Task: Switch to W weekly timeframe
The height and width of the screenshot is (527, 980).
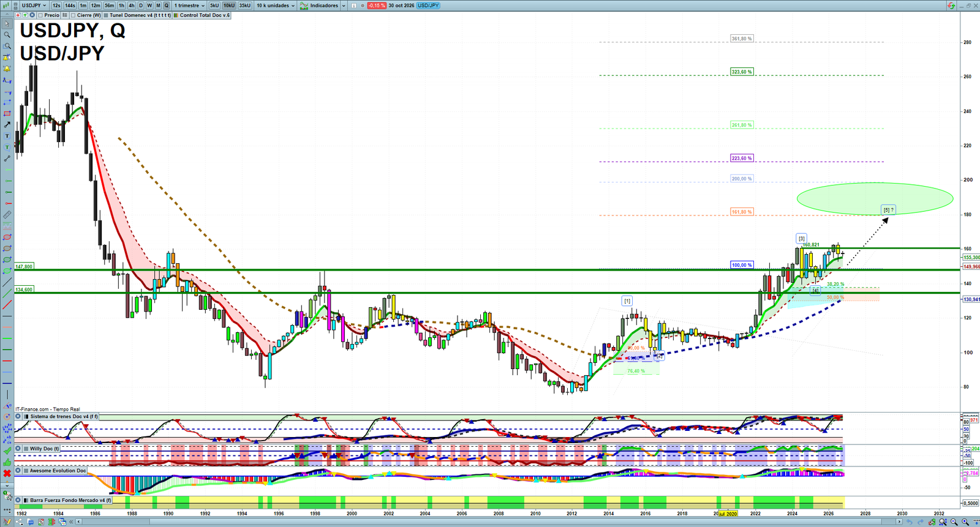Action: click(x=149, y=6)
